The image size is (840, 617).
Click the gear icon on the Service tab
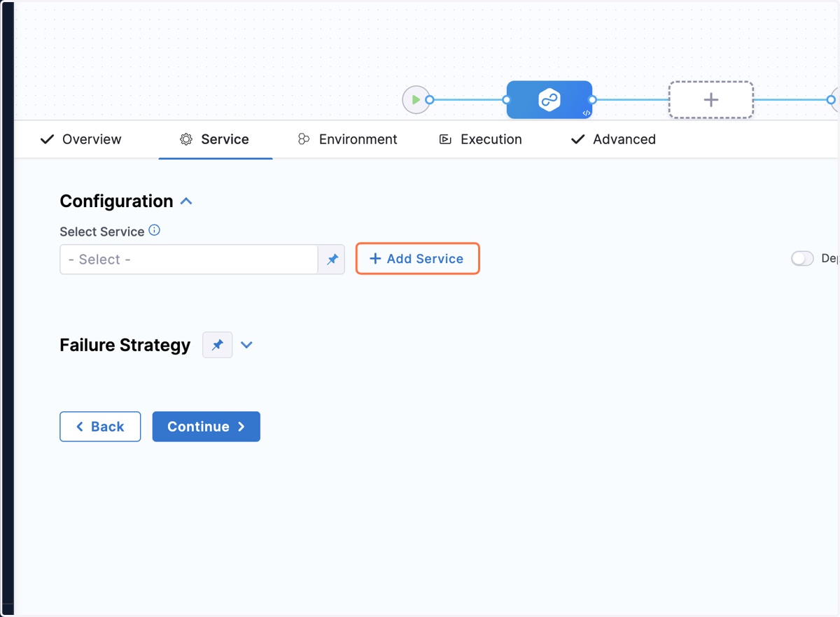pyautogui.click(x=186, y=139)
